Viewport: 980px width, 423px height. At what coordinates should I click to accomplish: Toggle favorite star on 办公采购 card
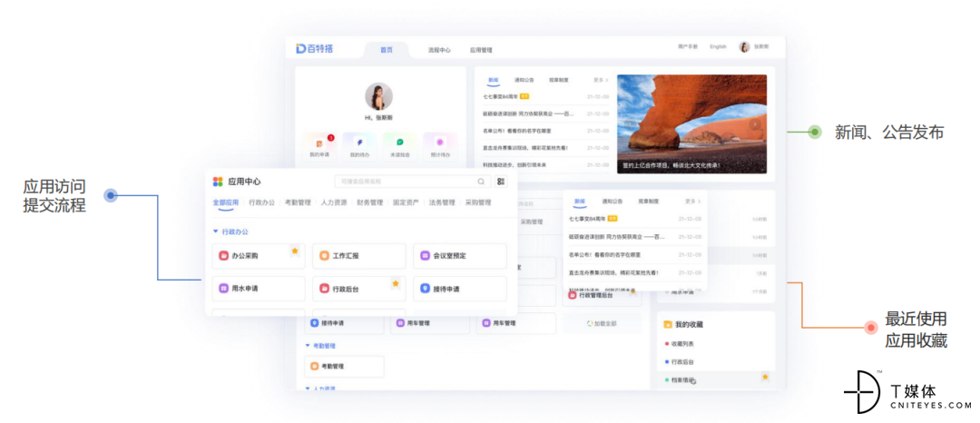pos(295,251)
